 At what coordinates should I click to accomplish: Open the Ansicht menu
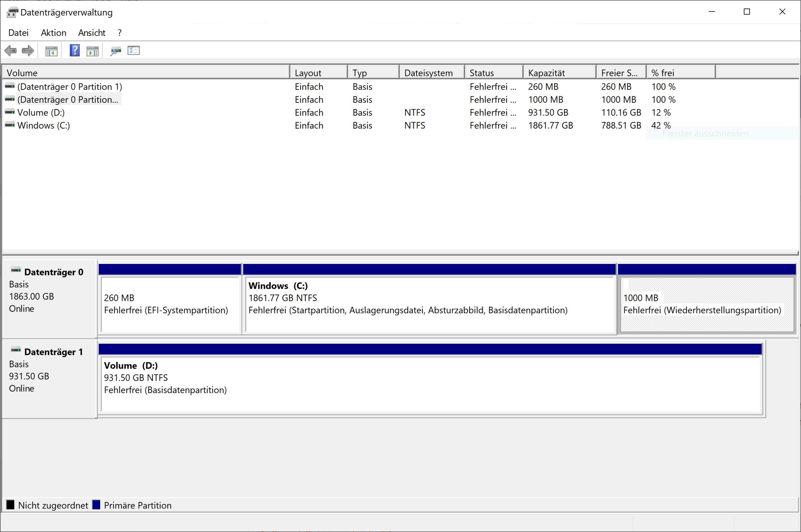pos(92,33)
